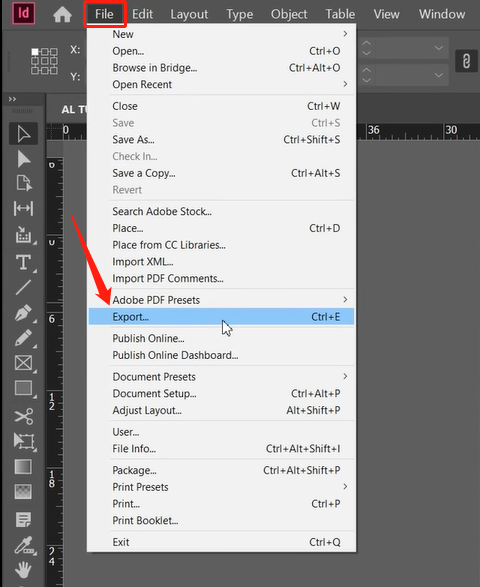Select the Eyedropper tool
This screenshot has width=480, height=587.
[24, 545]
